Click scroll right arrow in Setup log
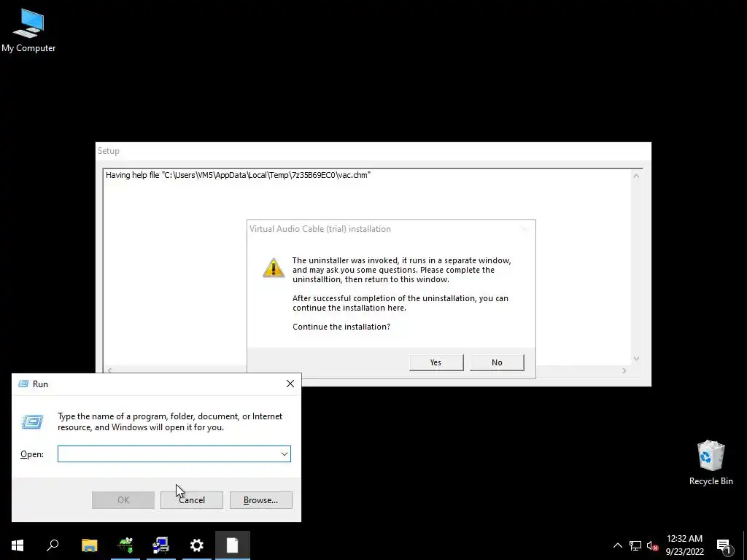 [624, 370]
